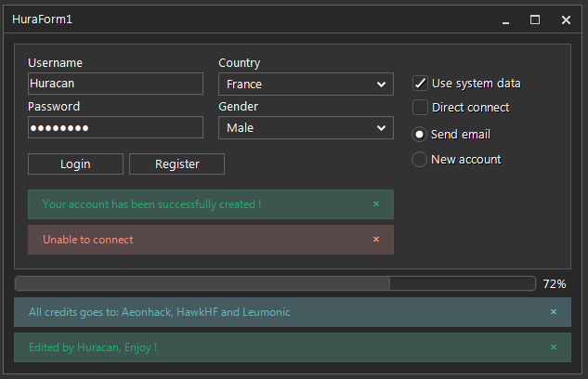
Task: Close the Edited by Huracan notification
Action: coord(554,346)
